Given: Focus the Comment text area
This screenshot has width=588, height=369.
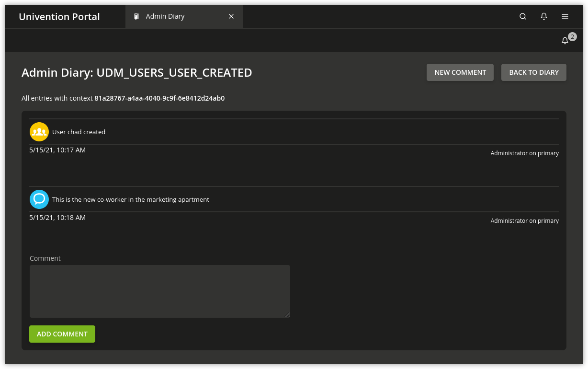Looking at the screenshot, I should (x=160, y=291).
